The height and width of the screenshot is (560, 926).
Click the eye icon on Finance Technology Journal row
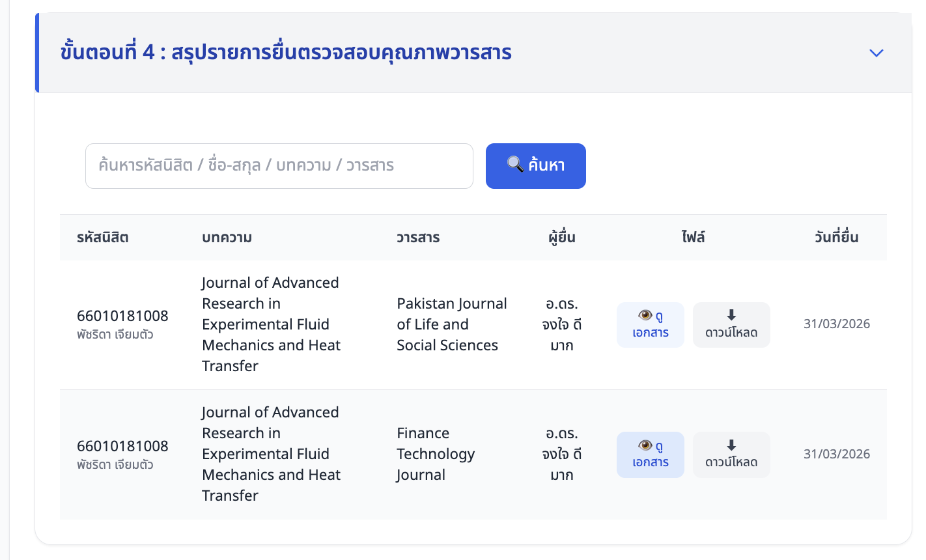645,444
